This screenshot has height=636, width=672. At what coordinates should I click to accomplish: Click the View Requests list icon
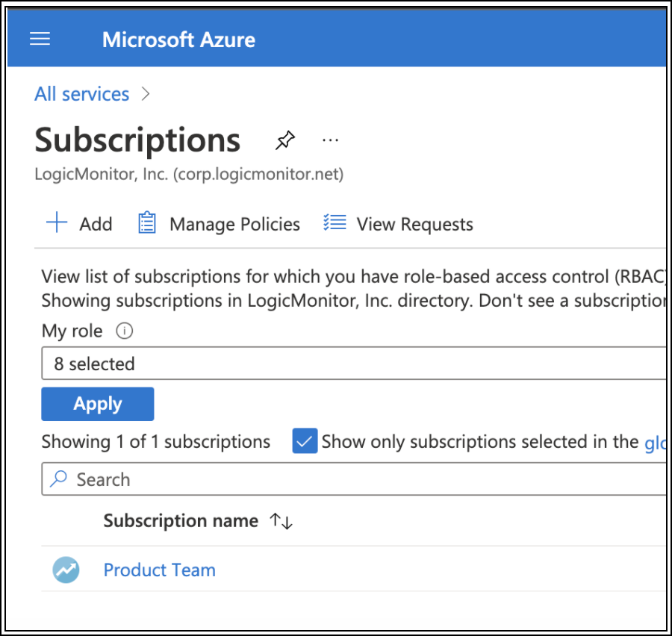335,223
